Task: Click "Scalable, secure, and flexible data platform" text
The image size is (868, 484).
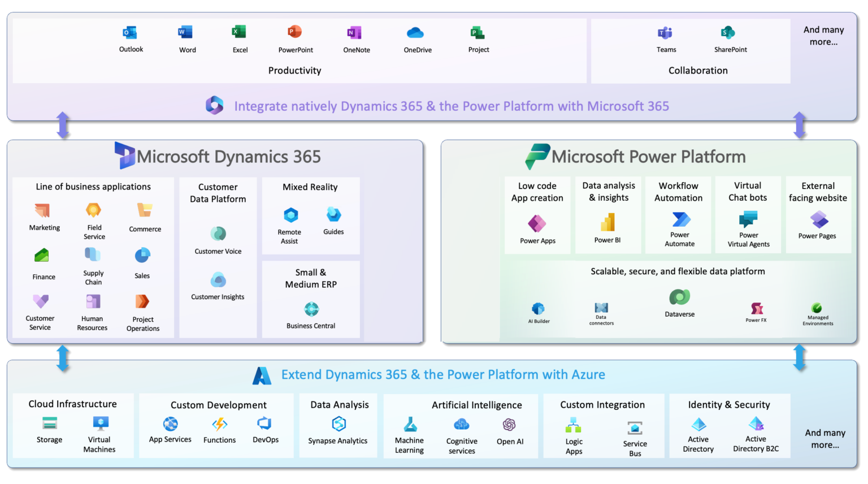Action: 678,271
